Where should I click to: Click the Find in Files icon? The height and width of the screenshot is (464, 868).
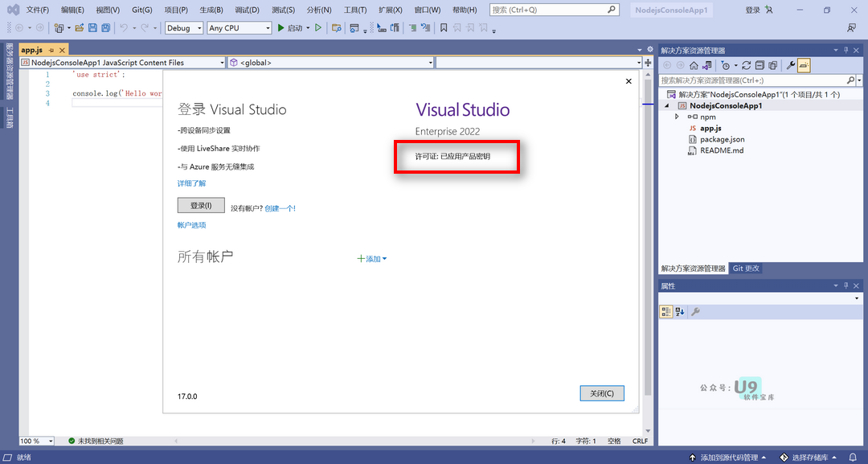336,27
